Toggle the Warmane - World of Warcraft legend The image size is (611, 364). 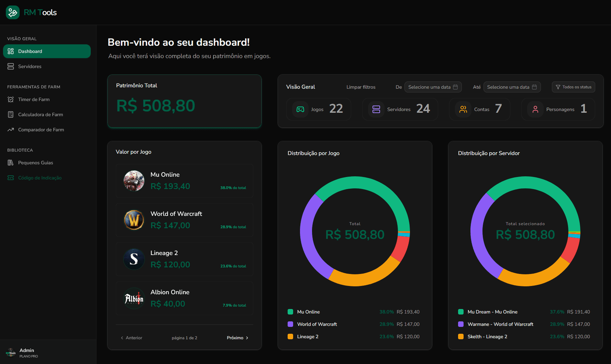(500, 324)
